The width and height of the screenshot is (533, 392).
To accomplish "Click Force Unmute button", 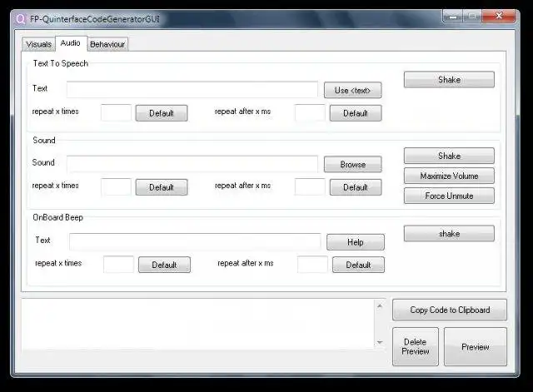I will click(x=449, y=196).
